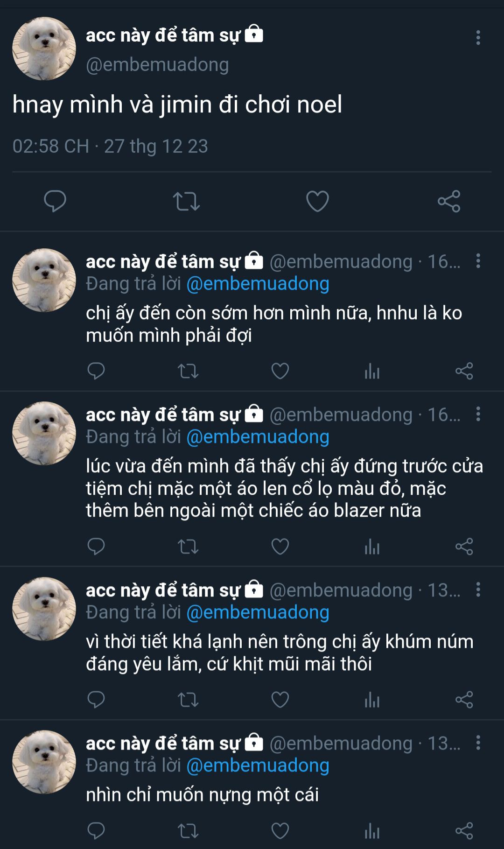Open more options on "lúc vừa đến" reply
This screenshot has height=849, width=504.
coord(478,414)
